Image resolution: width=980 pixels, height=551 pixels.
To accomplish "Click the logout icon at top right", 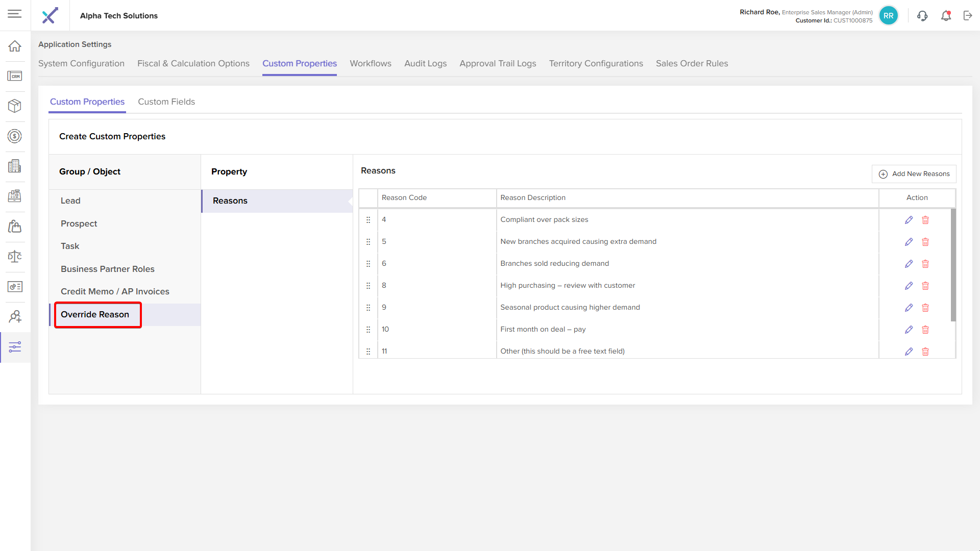I will coord(968,16).
